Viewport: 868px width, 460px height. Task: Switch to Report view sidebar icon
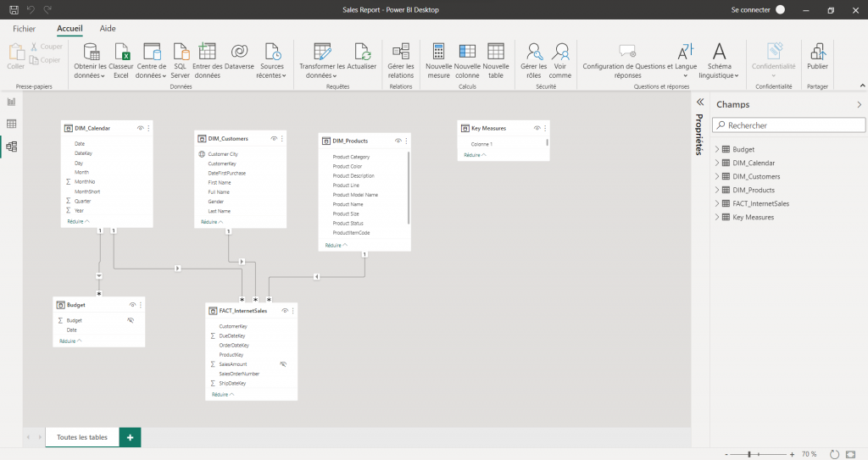point(11,102)
